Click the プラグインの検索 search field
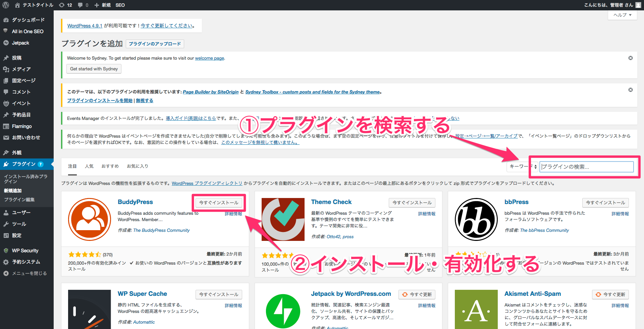This screenshot has width=644, height=329. click(586, 167)
